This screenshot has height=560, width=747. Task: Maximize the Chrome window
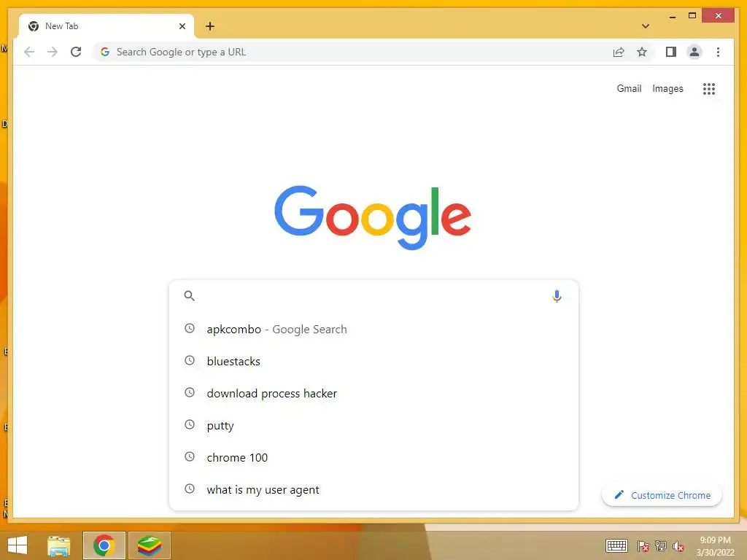pos(692,16)
